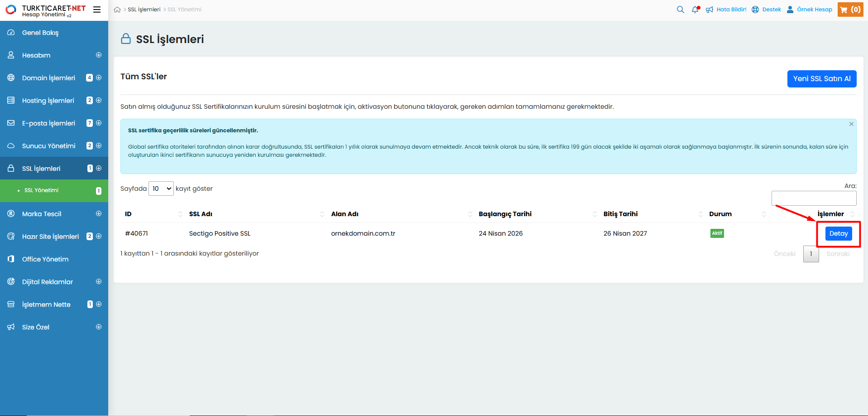This screenshot has width=868, height=416.
Task: Sort table by Bitiş Tarihi column
Action: click(652, 214)
